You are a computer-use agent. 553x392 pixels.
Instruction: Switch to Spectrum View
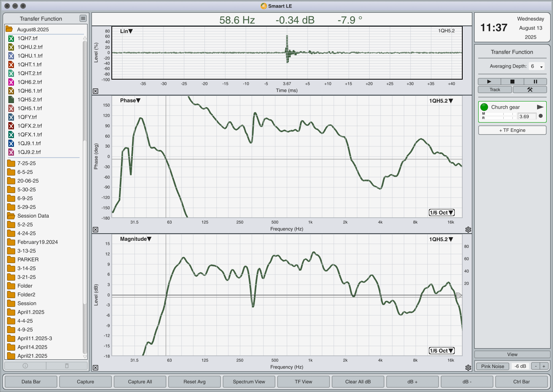tap(249, 382)
